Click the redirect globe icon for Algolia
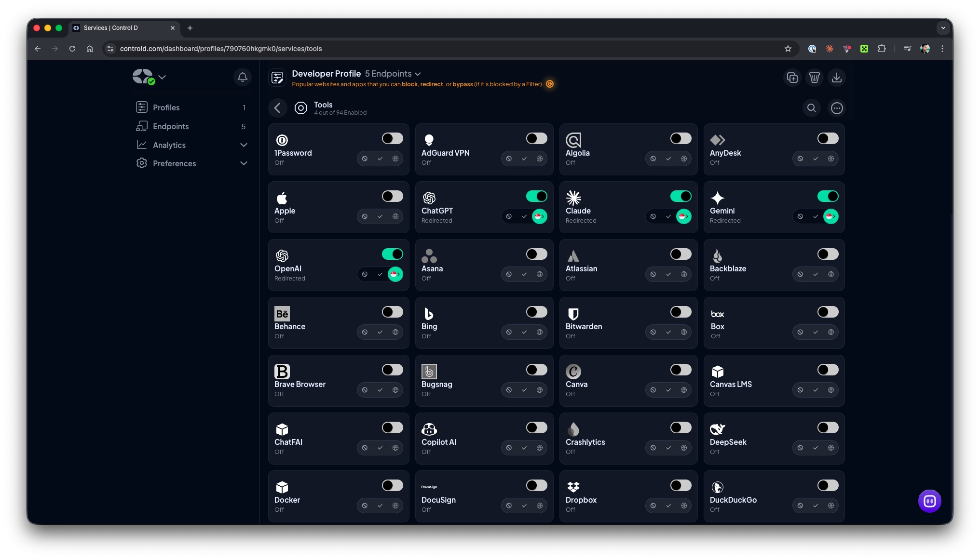 point(684,159)
